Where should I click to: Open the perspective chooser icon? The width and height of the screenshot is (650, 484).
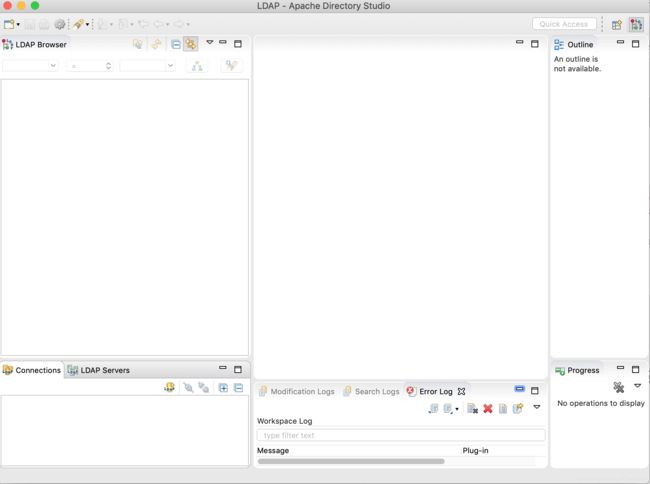click(616, 25)
